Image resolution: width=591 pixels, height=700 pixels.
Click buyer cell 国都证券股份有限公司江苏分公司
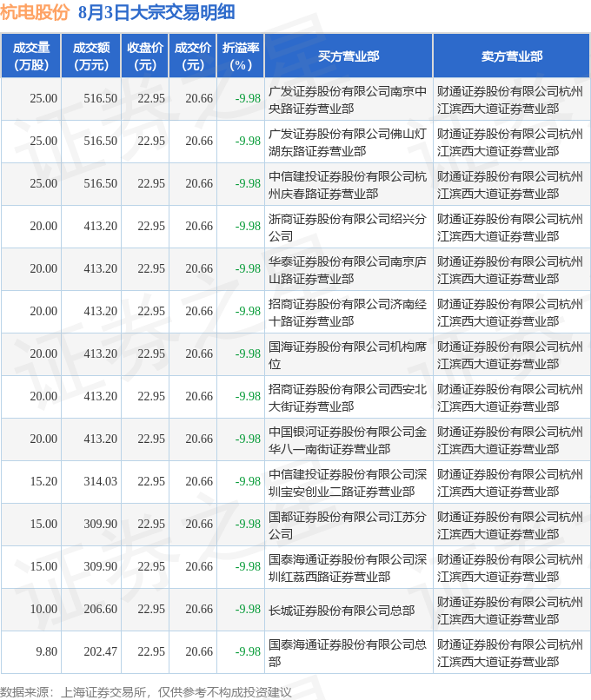(x=349, y=525)
